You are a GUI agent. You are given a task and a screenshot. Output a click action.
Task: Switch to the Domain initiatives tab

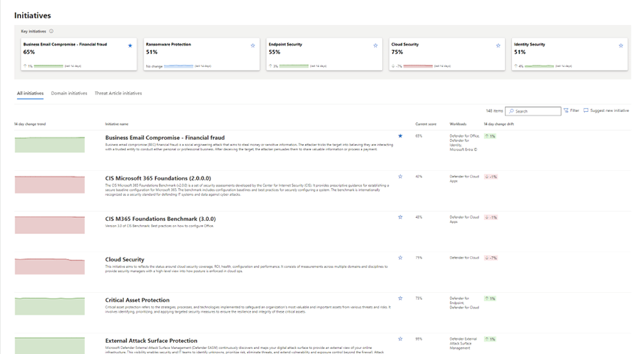pos(69,93)
